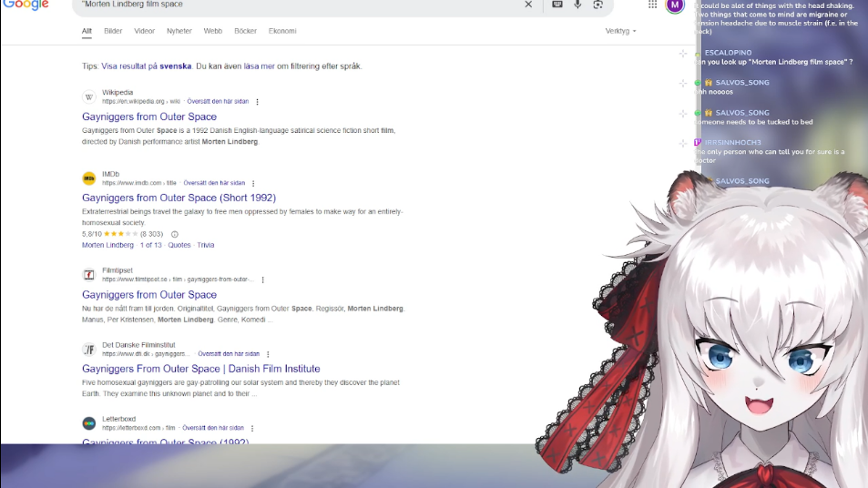Start voice search with the microphone icon

(577, 5)
